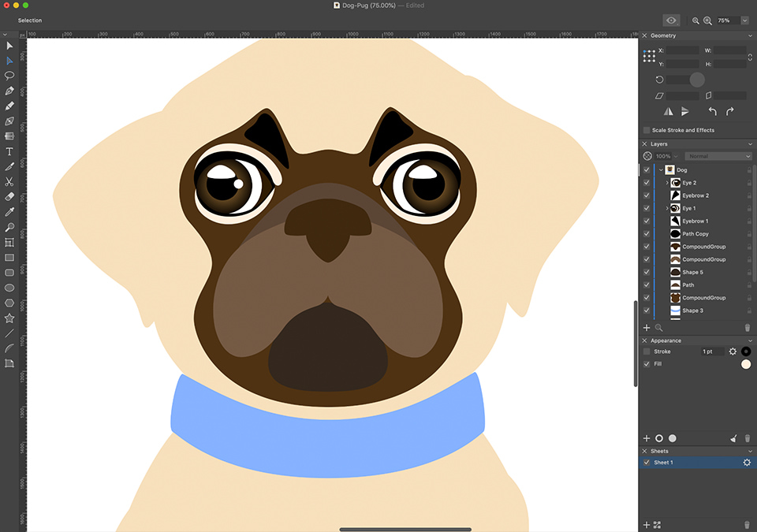This screenshot has height=532, width=757.
Task: Toggle Scale Stroke and Effects checkbox
Action: [x=647, y=130]
